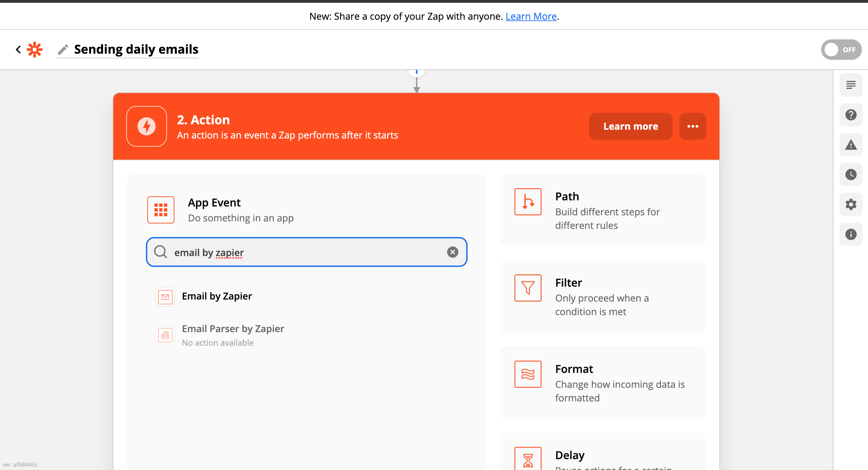The height and width of the screenshot is (470, 868).
Task: Open the warning triangle panel in sidebar
Action: tap(851, 145)
